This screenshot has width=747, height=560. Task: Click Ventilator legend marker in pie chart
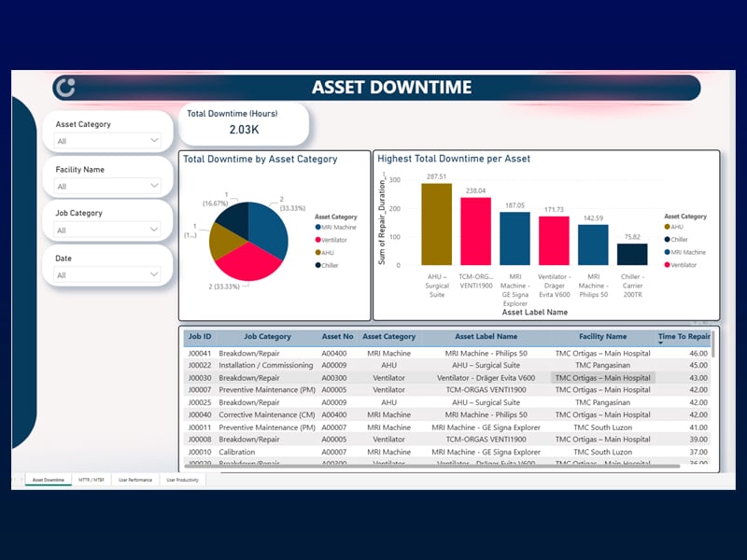(x=317, y=240)
